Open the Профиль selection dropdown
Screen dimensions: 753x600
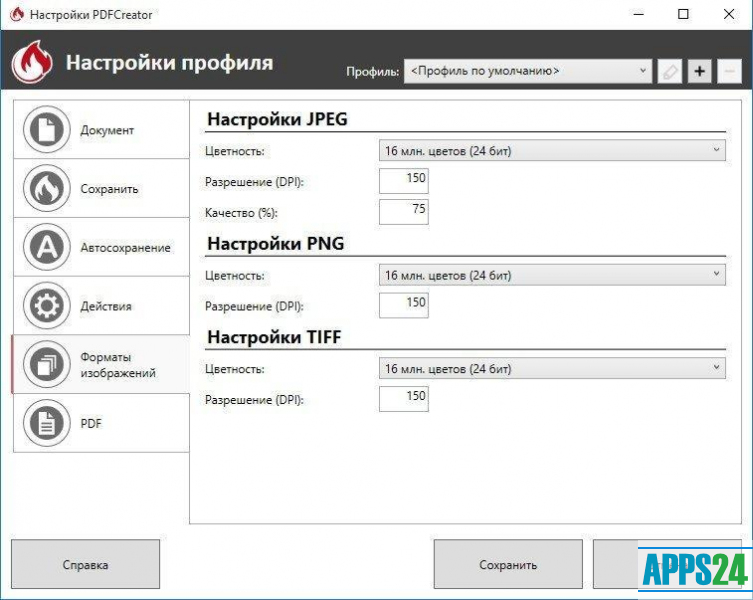pos(528,71)
